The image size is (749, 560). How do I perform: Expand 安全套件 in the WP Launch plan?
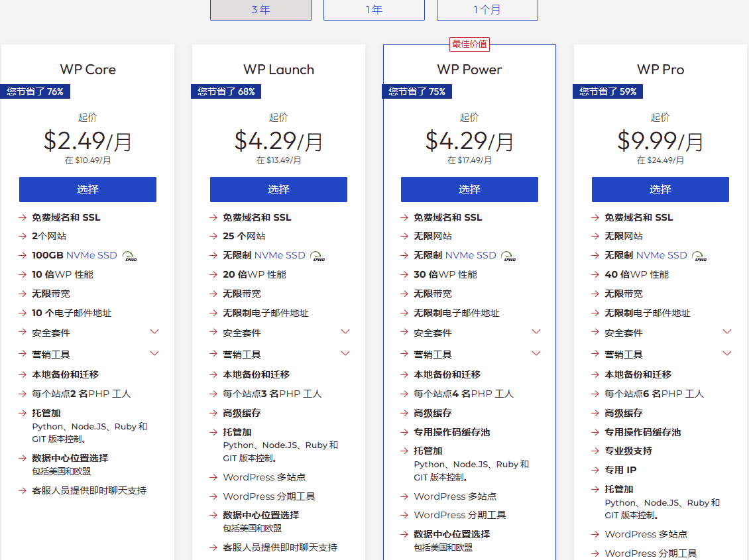point(345,331)
